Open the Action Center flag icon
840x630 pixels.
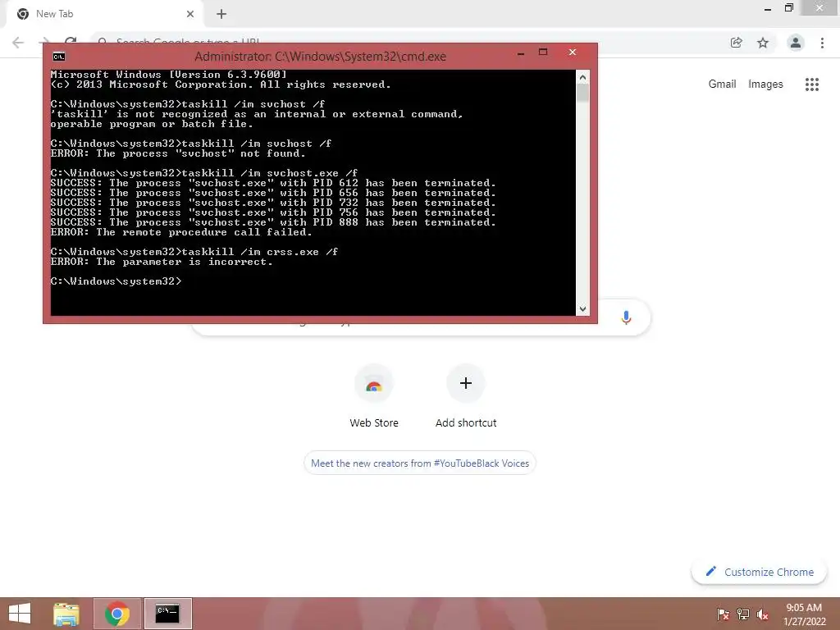[x=723, y=614]
